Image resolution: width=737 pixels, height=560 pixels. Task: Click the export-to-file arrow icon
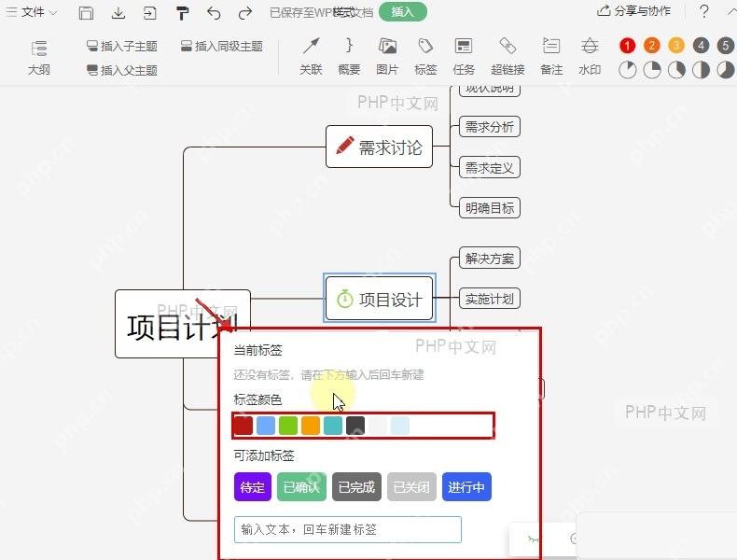tap(150, 13)
